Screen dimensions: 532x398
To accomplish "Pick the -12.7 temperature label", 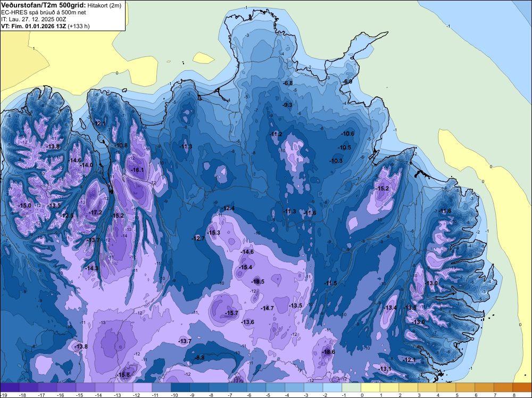I will pos(198,238).
